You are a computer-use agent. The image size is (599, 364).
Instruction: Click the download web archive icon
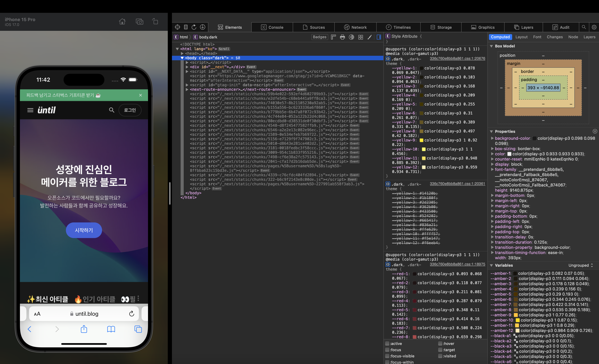point(202,27)
